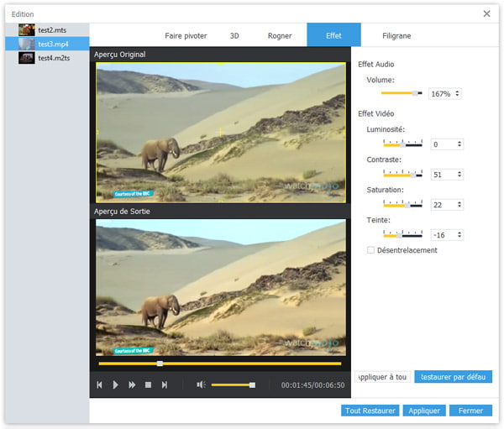Open the Filigrane tab
Screen dimensions: 504x429
point(396,36)
